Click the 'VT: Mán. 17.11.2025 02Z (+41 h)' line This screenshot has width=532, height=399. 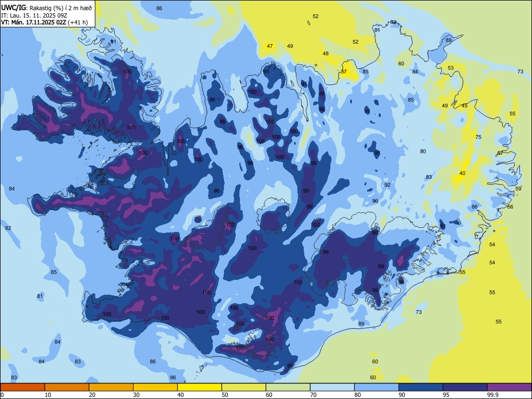point(45,22)
